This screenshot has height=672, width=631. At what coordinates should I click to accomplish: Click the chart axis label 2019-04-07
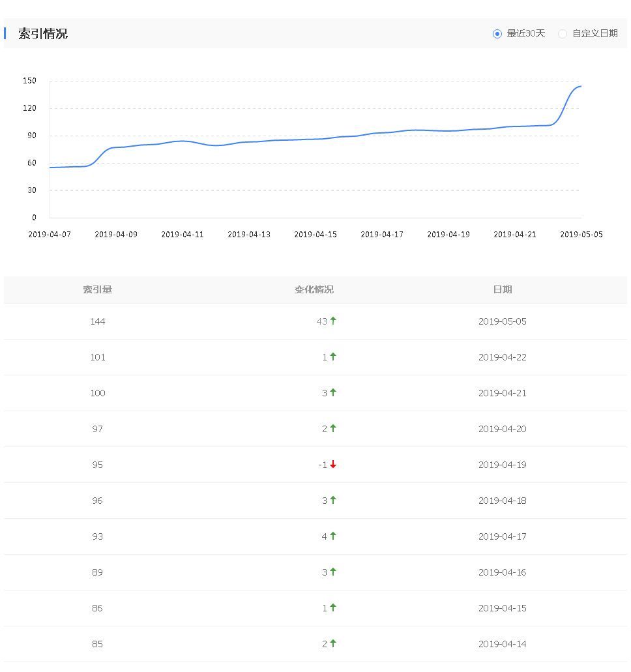coord(50,235)
